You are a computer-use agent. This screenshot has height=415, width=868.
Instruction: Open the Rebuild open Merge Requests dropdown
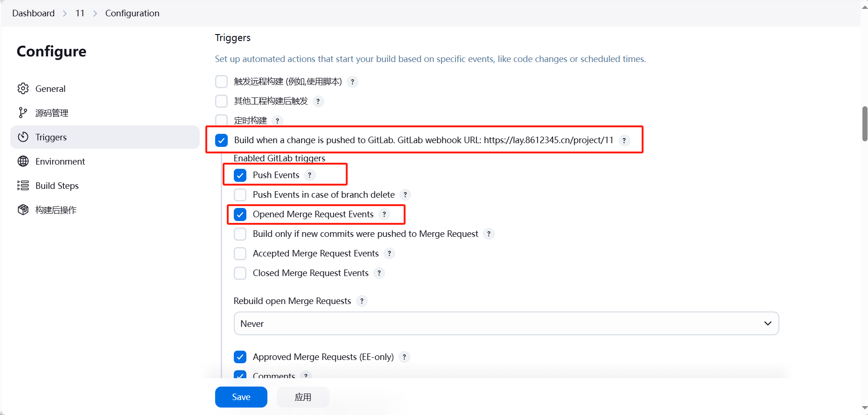coord(506,324)
